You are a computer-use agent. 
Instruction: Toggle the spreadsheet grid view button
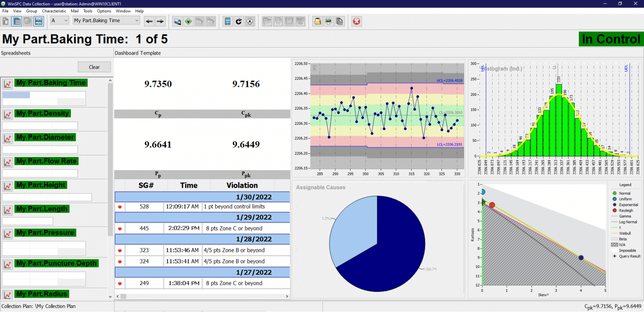17,21
